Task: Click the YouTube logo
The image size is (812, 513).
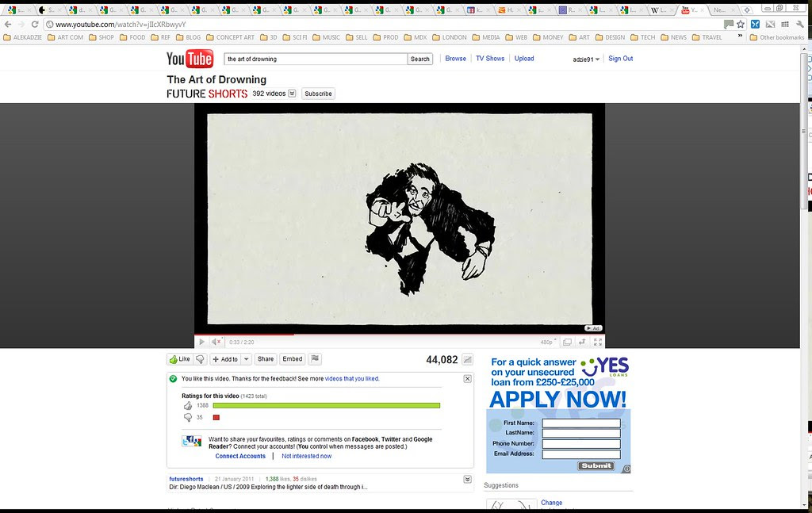Action: pos(190,59)
